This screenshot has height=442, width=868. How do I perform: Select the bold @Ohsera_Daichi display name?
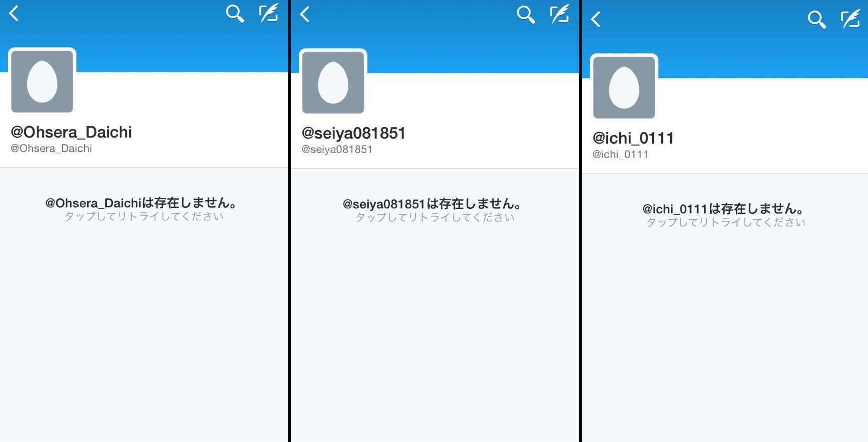[x=71, y=132]
